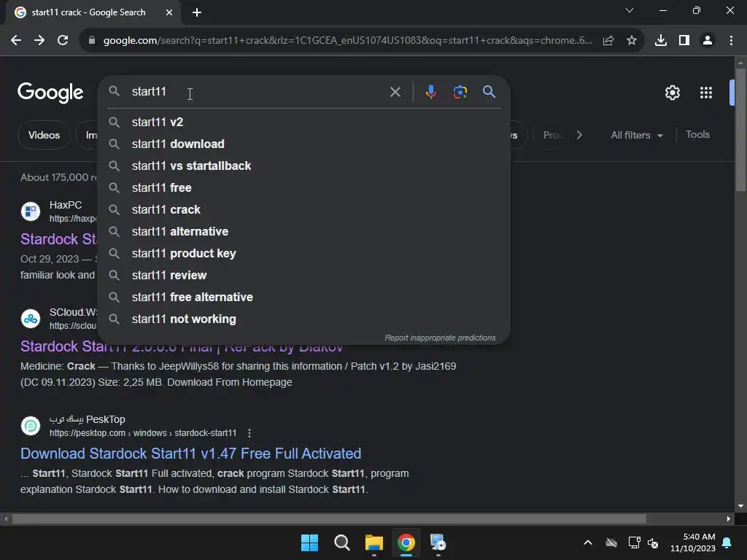
Task: Open a new browser tab
Action: (197, 12)
